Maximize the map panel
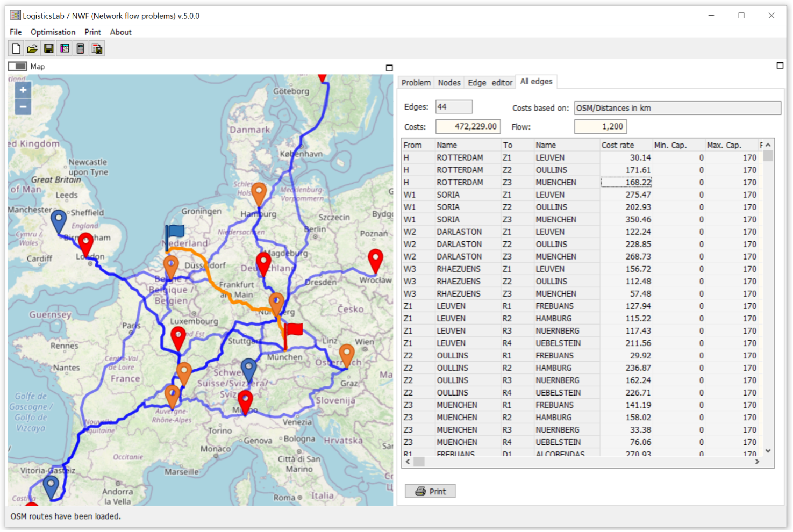793x532 pixels. coord(389,68)
